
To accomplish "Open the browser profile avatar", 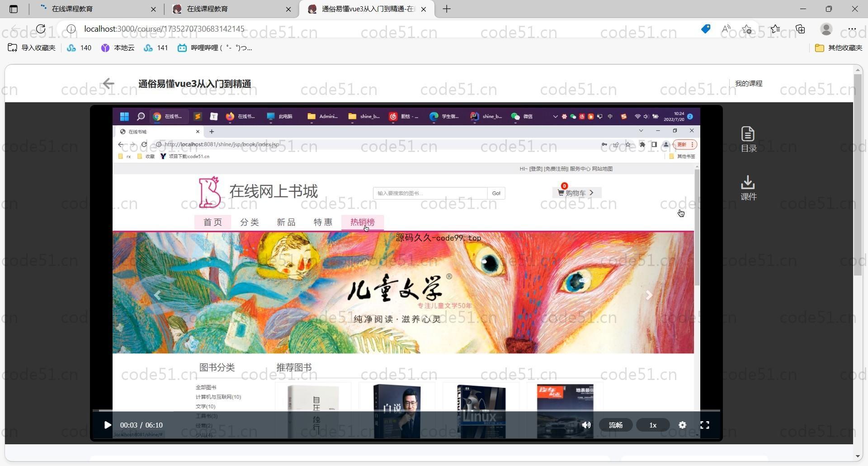I will coord(826,29).
